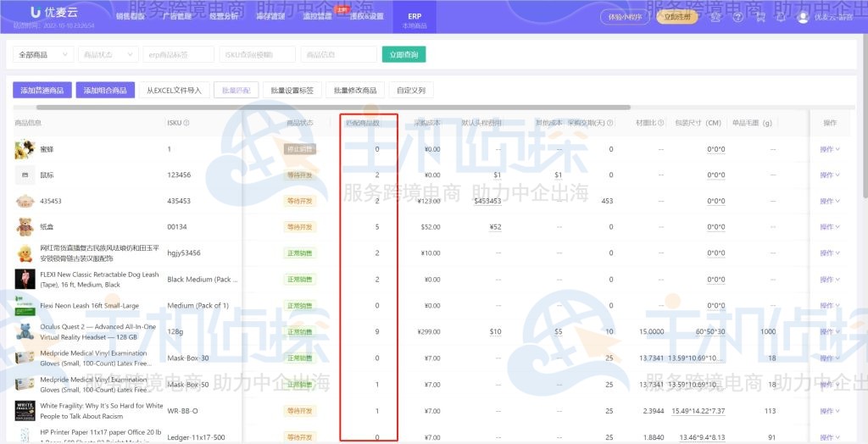Click the 优麦云 logo icon

tap(36, 14)
